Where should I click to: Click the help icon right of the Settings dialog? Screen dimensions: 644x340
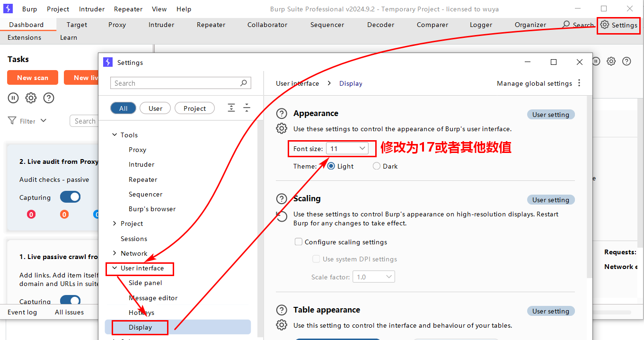coord(626,61)
